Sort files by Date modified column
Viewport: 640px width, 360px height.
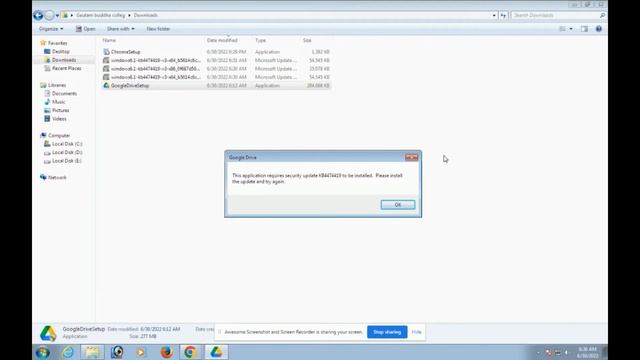[222, 40]
